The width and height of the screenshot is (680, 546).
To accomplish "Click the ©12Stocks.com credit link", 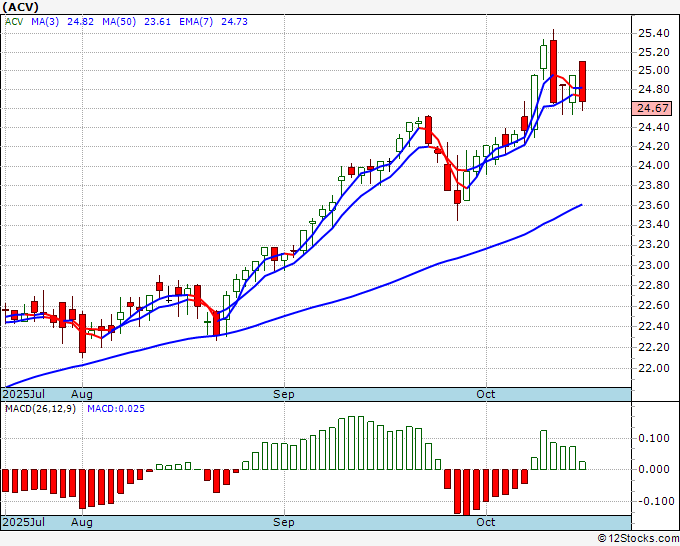I will click(x=638, y=539).
